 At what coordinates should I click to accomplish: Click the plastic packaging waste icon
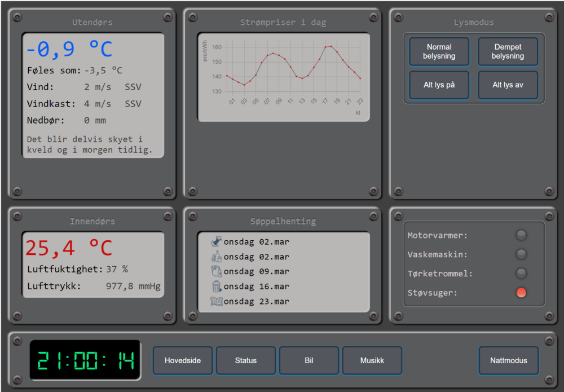click(x=217, y=271)
